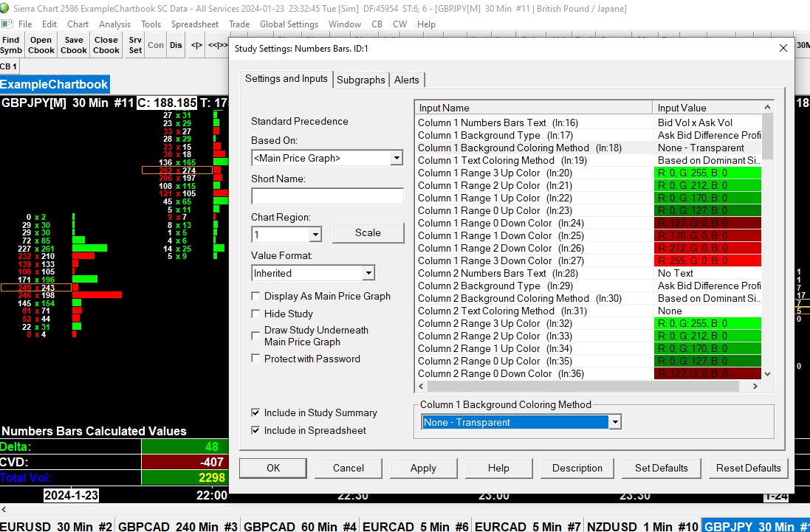The width and height of the screenshot is (810, 532).
Task: Click the Con toolbar button
Action: pos(156,45)
